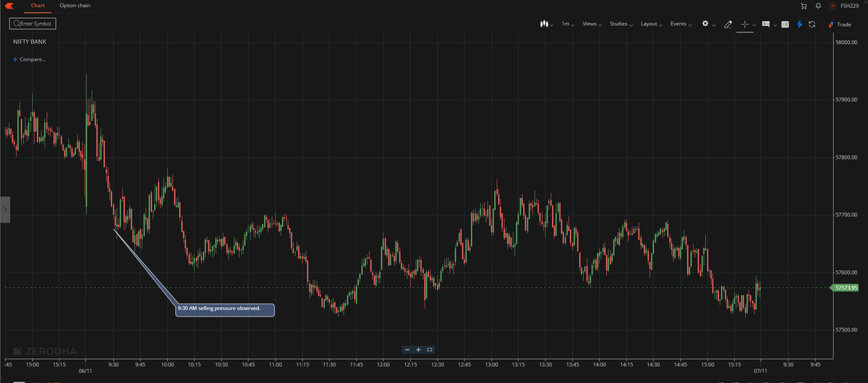Select the 9:30 AM selling pressure annotation

click(225, 309)
